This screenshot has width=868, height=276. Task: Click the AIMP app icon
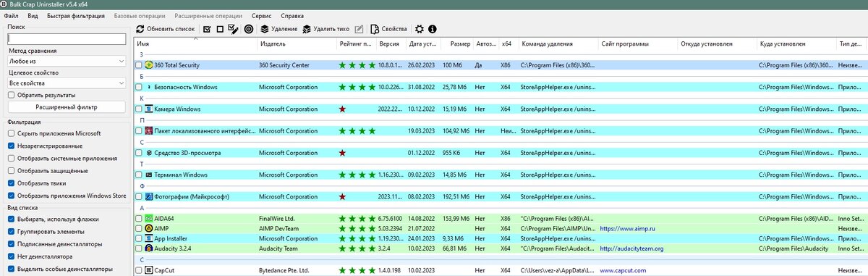(149, 228)
